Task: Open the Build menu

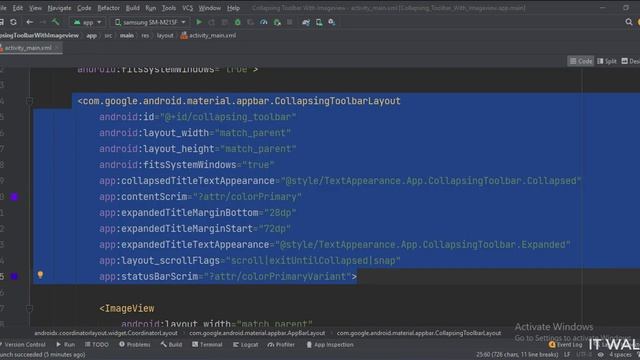Action: tap(132, 8)
